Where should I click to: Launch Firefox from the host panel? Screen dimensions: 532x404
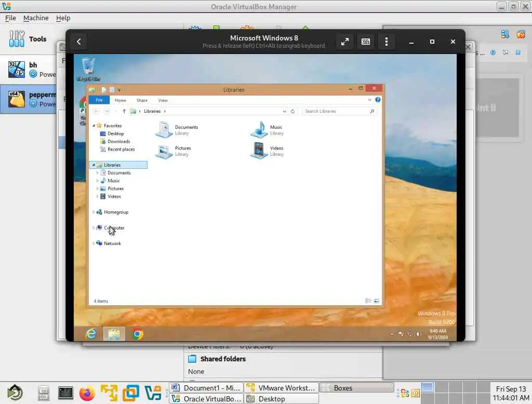pos(87,393)
